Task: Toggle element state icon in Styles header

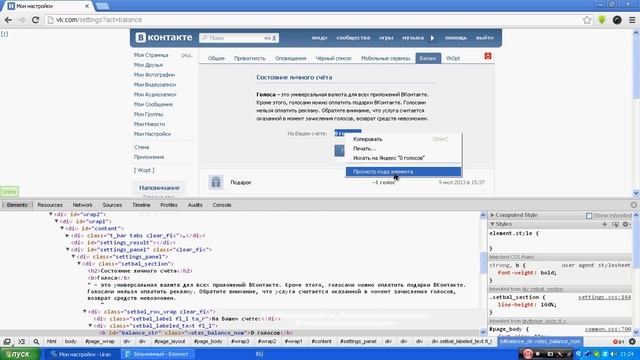Action: coord(615,224)
